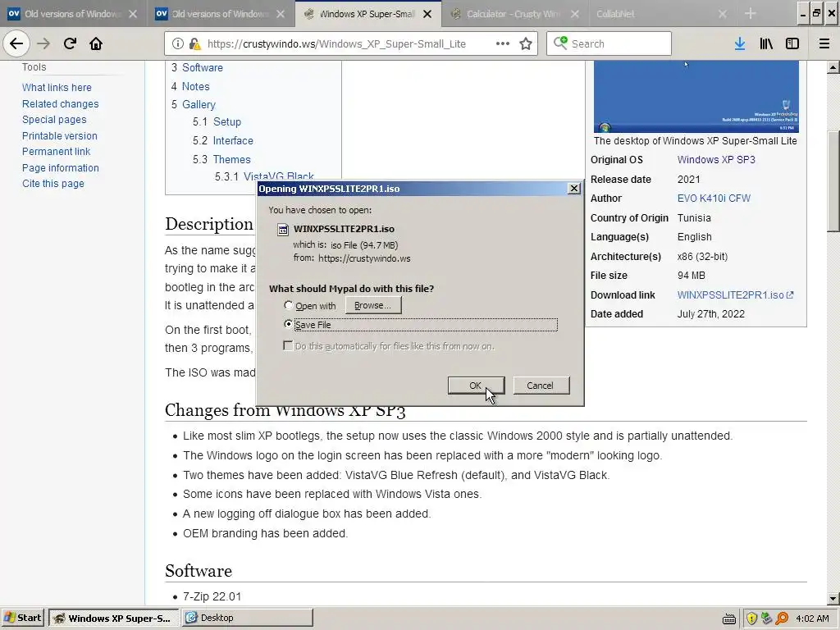Screen dimensions: 840x630
Task: Jump to 5.3 Themes in contents
Action: [221, 159]
